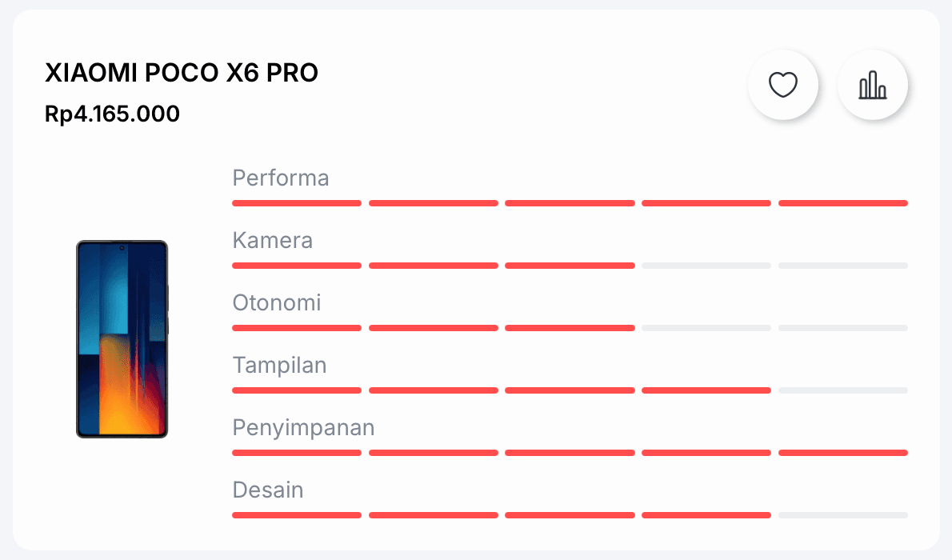This screenshot has height=560, width=952.
Task: Open the Xiaomi Poco X6 Pro title
Action: point(182,73)
